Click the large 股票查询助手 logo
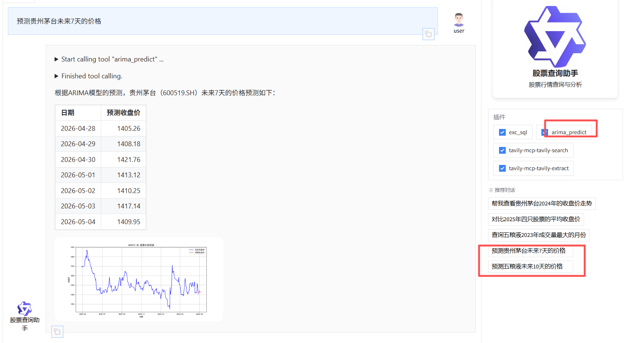 (x=555, y=36)
